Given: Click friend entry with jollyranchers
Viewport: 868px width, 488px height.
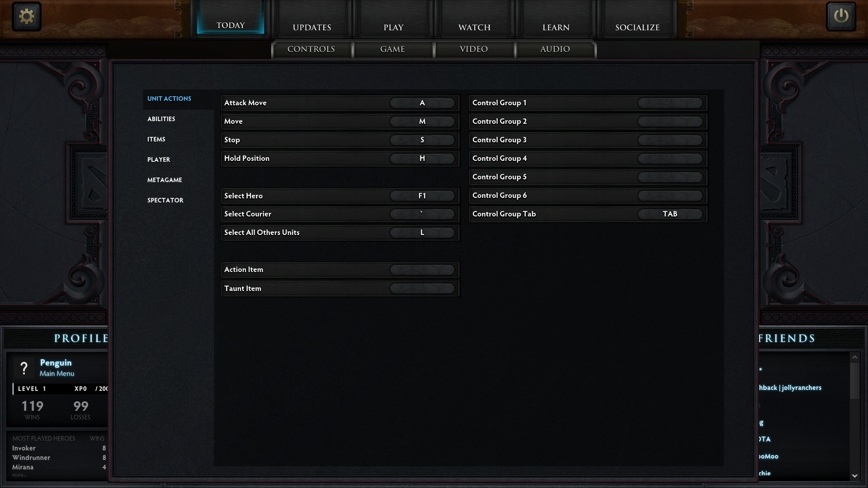Looking at the screenshot, I should tap(790, 388).
